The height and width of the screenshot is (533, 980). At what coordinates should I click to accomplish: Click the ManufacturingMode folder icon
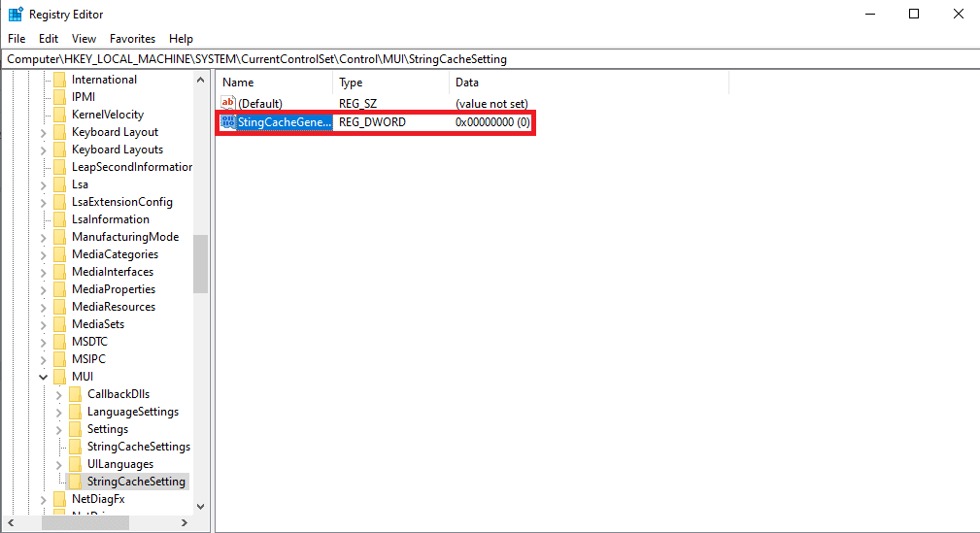click(60, 237)
